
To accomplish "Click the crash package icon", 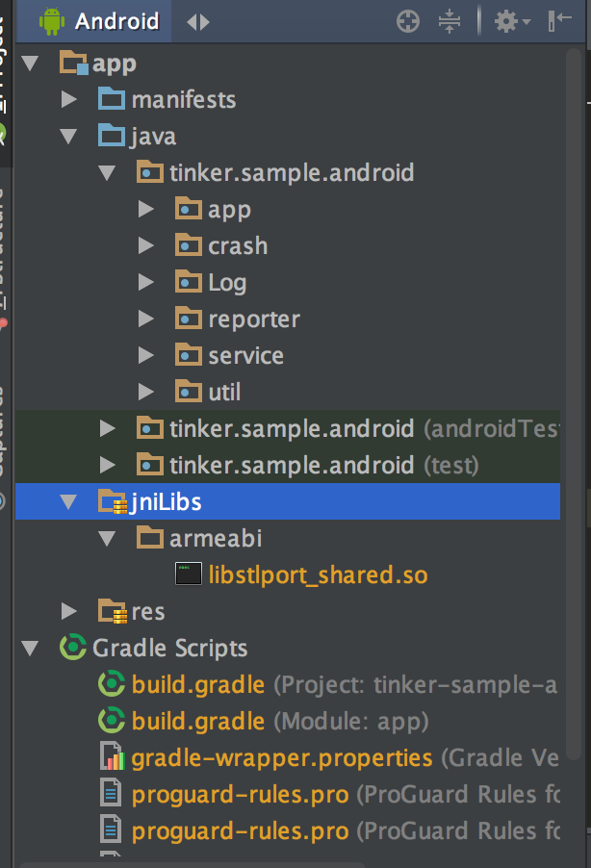I will [189, 244].
